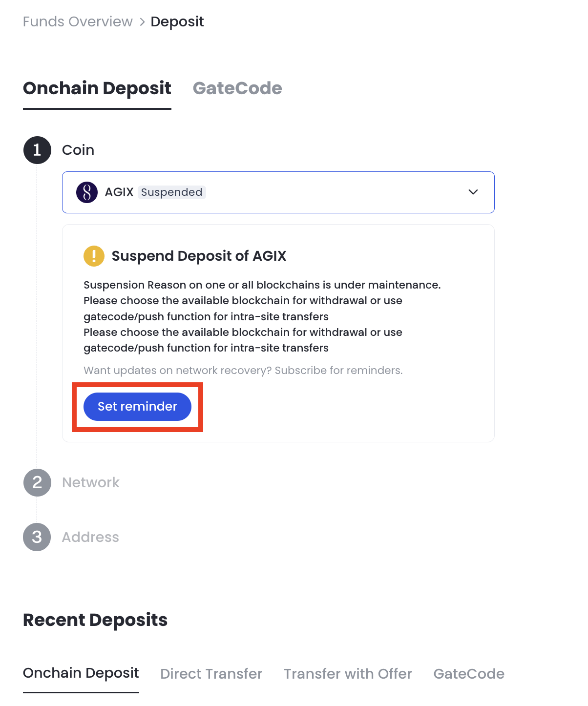Click the breadcrumb arrow separator
588x706 pixels.
click(142, 22)
